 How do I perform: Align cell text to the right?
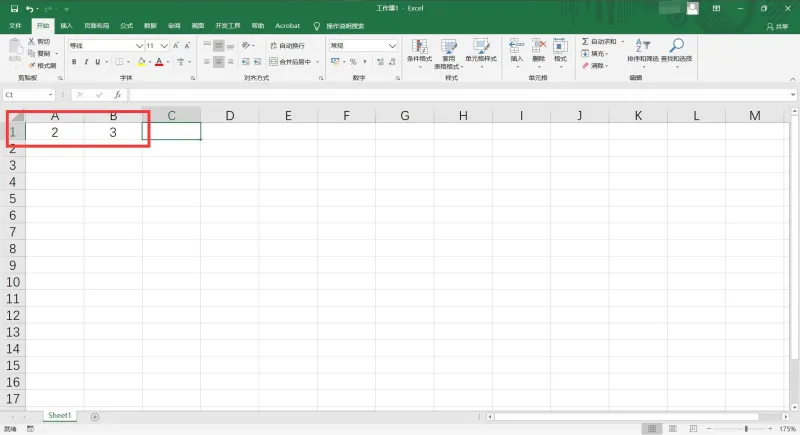230,62
